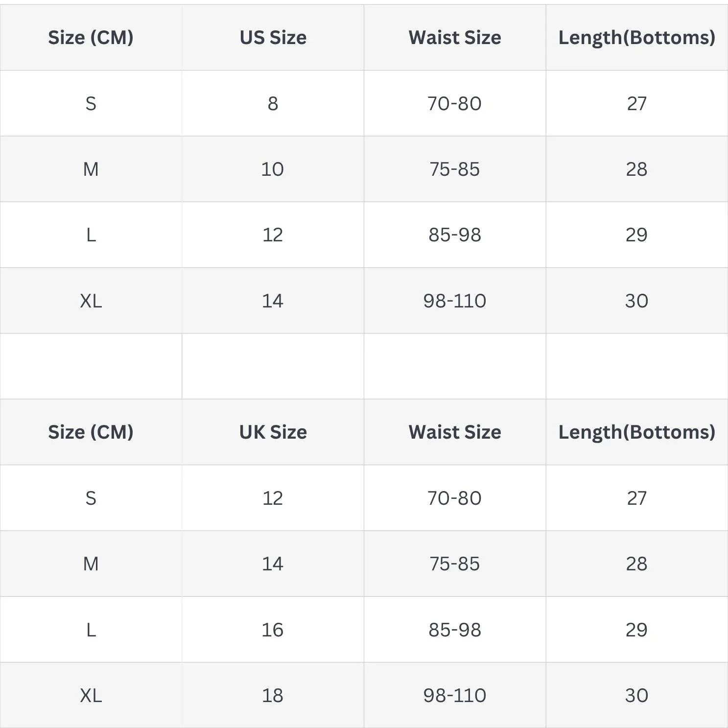Click waist 85-98 in US table

click(x=455, y=235)
